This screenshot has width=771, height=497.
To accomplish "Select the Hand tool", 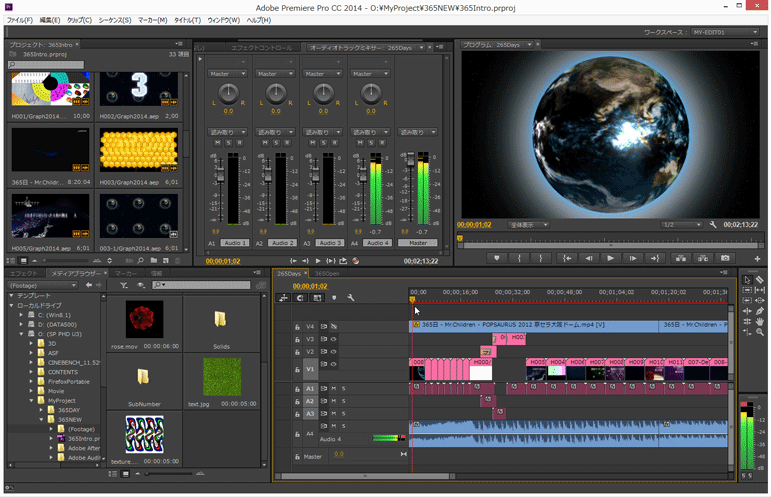I will (x=760, y=322).
